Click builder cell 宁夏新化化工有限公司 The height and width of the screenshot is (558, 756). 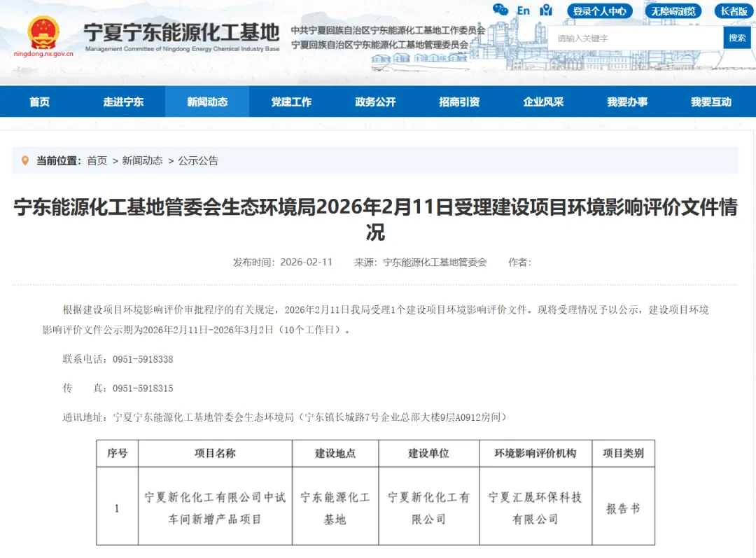(x=428, y=508)
